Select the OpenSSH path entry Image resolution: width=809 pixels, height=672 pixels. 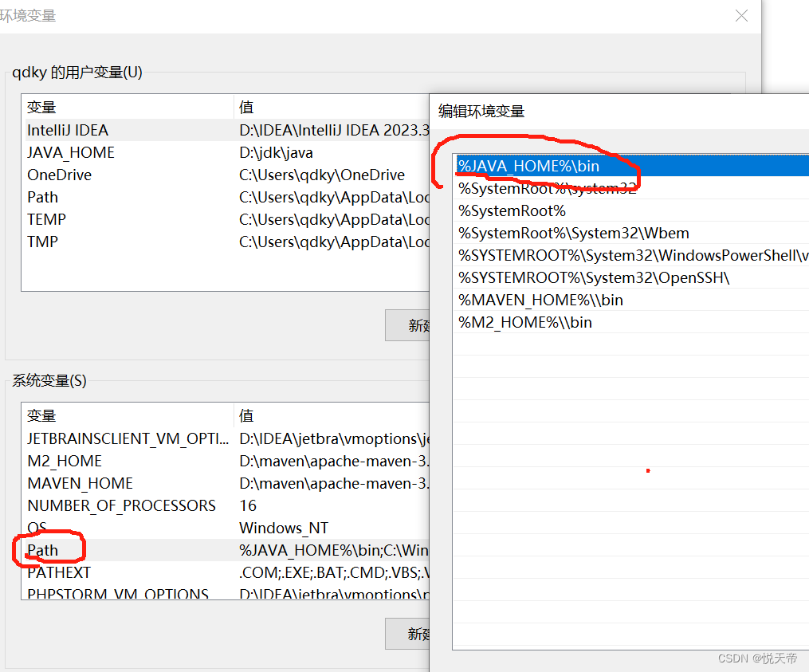click(558, 277)
